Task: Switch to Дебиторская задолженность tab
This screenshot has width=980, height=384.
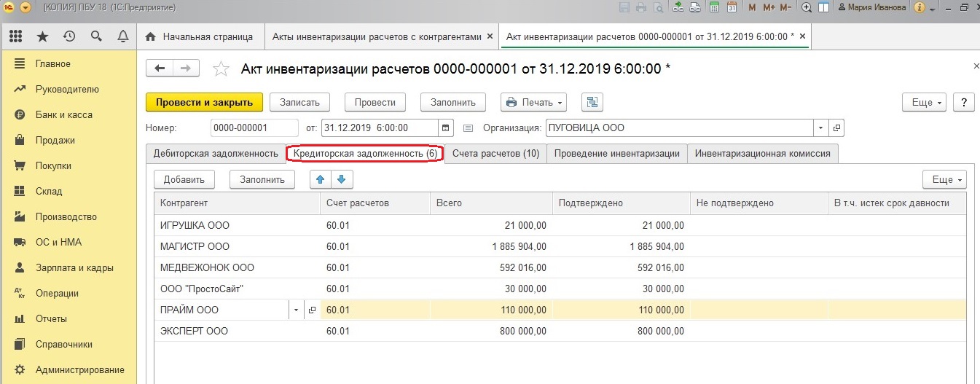Action: coord(215,154)
